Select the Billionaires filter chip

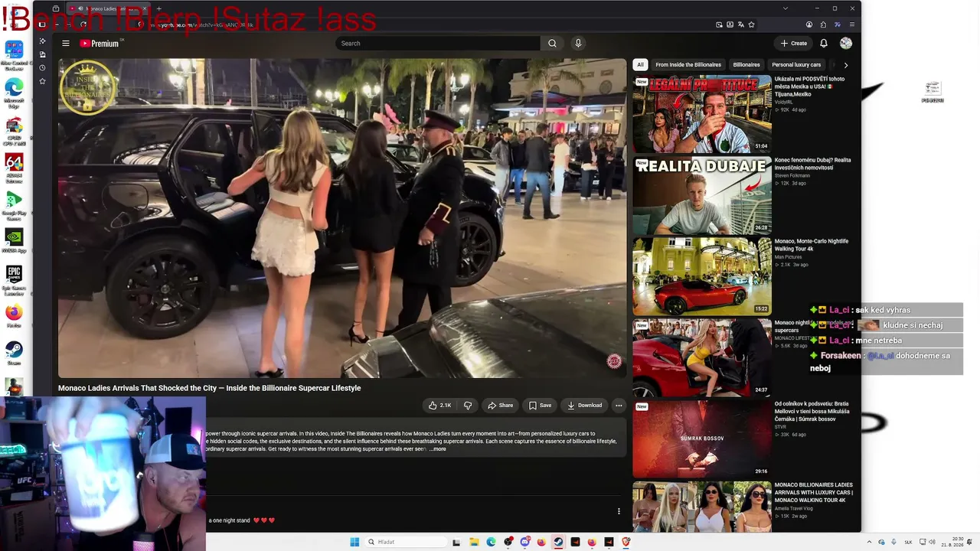point(746,65)
